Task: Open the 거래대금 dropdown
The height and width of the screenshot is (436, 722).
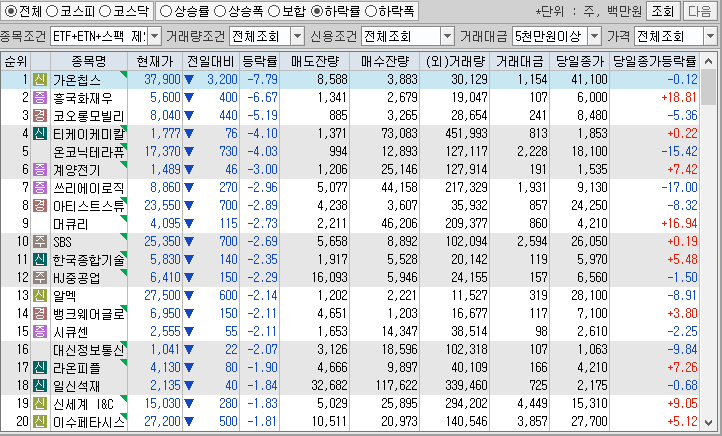Action: 594,36
